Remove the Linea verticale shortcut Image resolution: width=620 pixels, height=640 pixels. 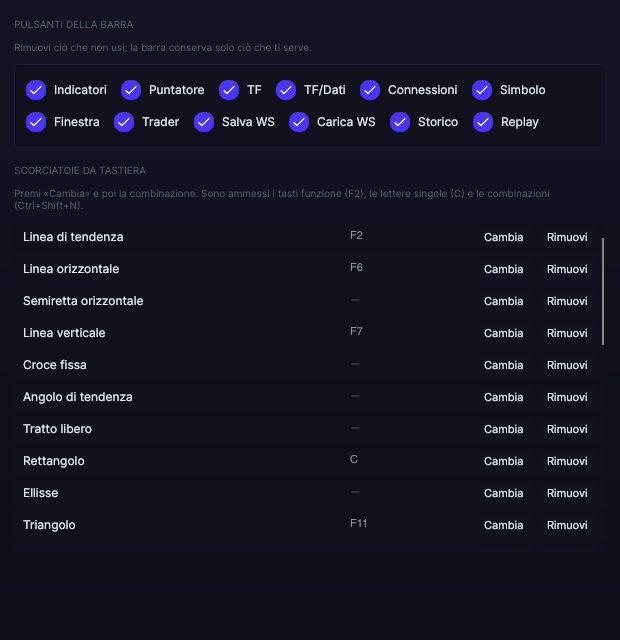pos(567,333)
